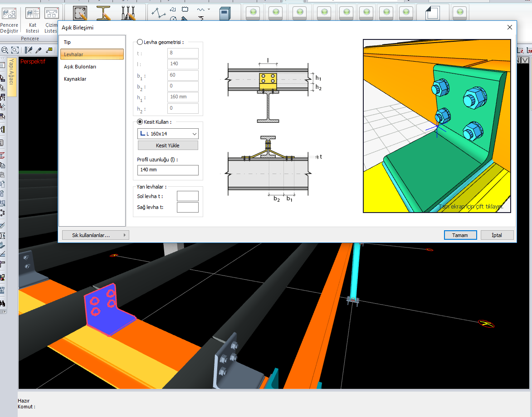532x417 pixels.
Task: Switch to the Kaynaklar section
Action: (x=75, y=79)
